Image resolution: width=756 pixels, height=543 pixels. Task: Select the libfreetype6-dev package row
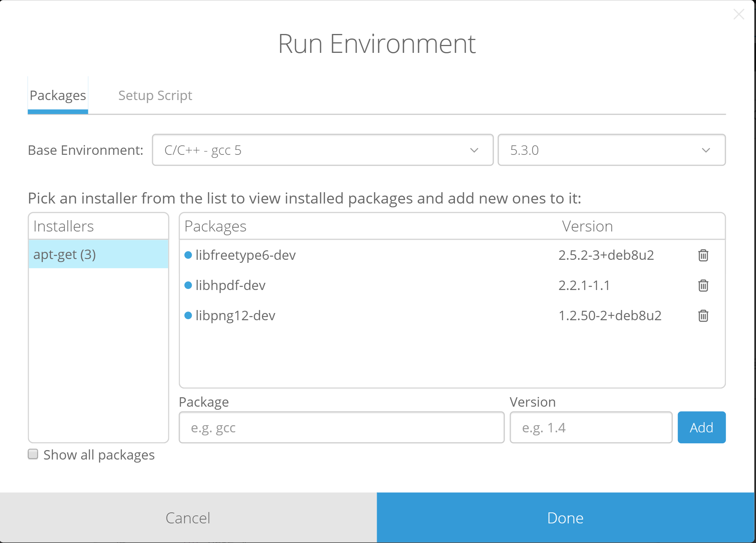452,255
